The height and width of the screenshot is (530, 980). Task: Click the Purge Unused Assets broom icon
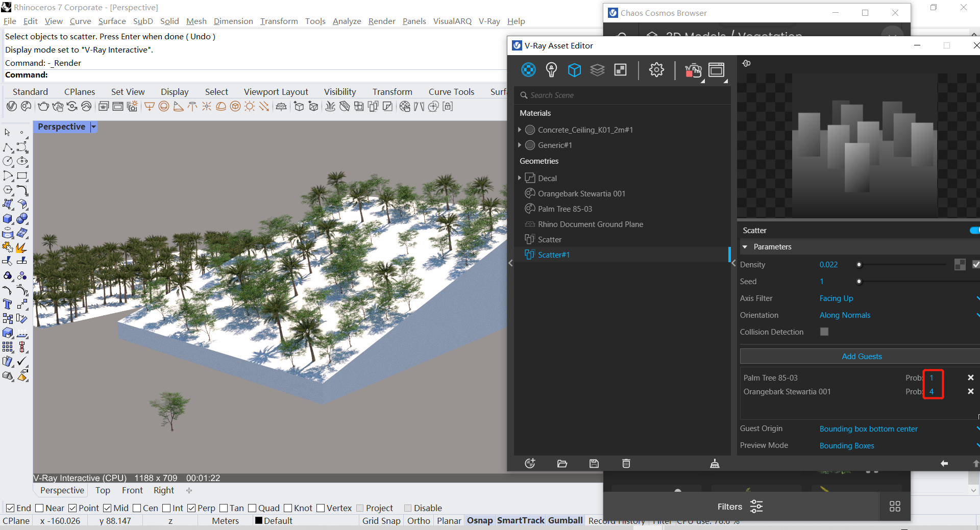pos(715,463)
